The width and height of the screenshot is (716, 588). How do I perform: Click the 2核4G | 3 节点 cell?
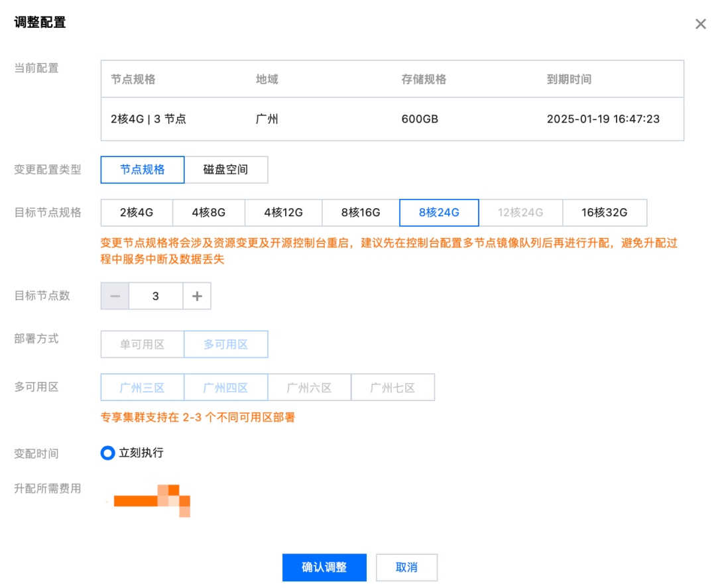point(149,119)
